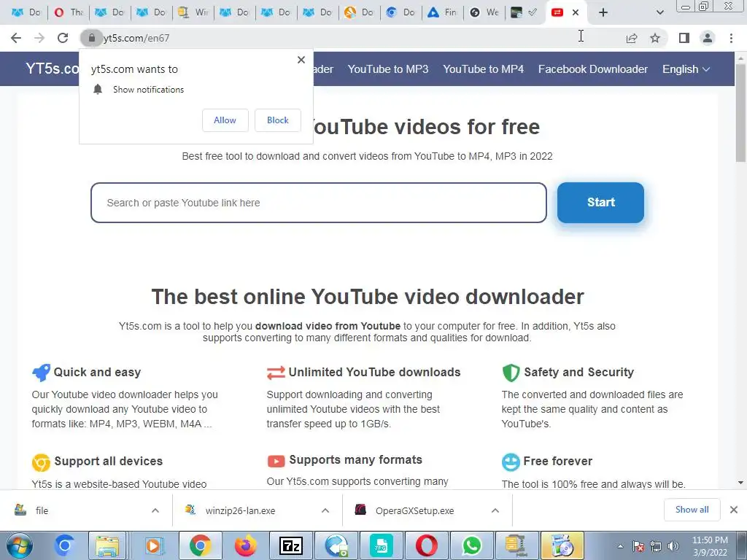Screen dimensions: 747x560
Task: Reload the yt5s.com page
Action: pyautogui.click(x=63, y=38)
